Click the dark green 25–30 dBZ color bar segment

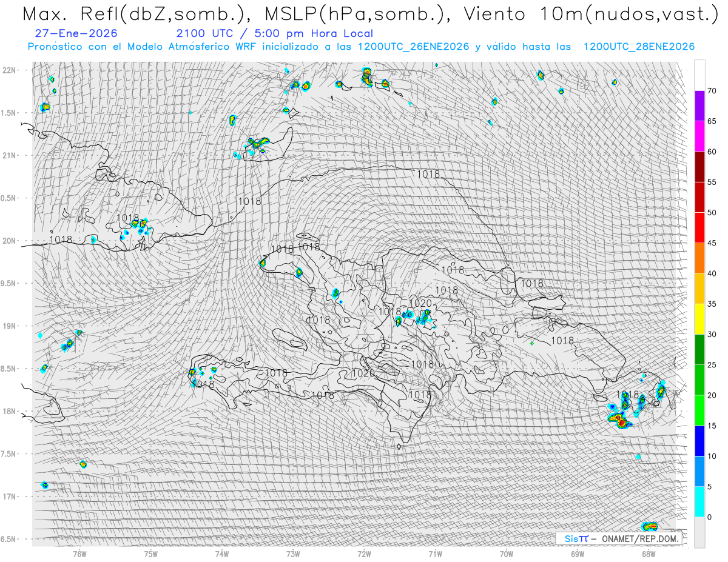point(700,350)
